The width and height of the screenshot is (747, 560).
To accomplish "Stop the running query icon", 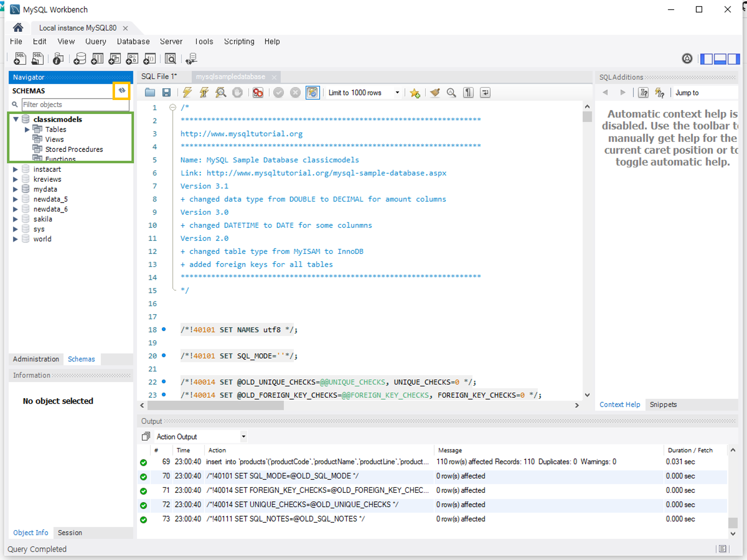I will click(238, 93).
